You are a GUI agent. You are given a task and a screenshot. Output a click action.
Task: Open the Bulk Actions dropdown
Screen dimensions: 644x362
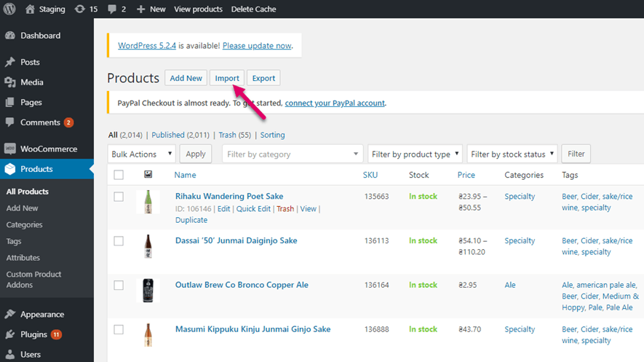tap(142, 154)
